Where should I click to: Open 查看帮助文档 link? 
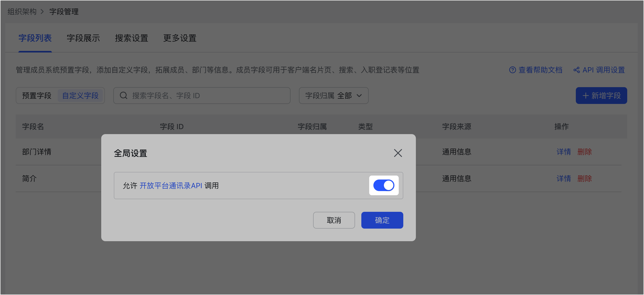point(540,70)
